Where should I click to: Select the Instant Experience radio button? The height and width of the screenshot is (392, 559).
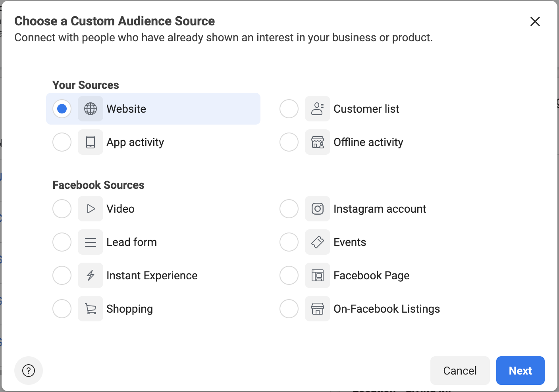coord(62,275)
